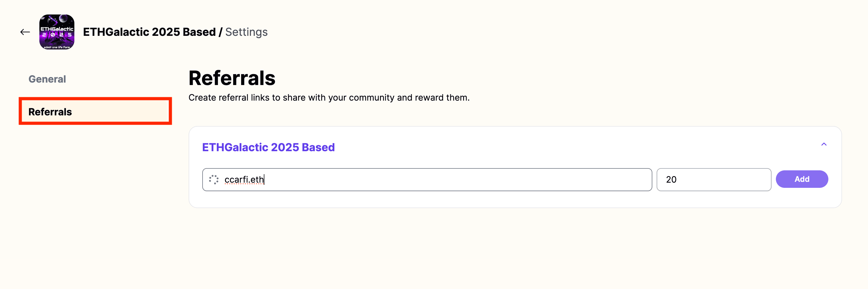Click the misspelled ccarfi.eth underlined text
The image size is (868, 289).
244,180
